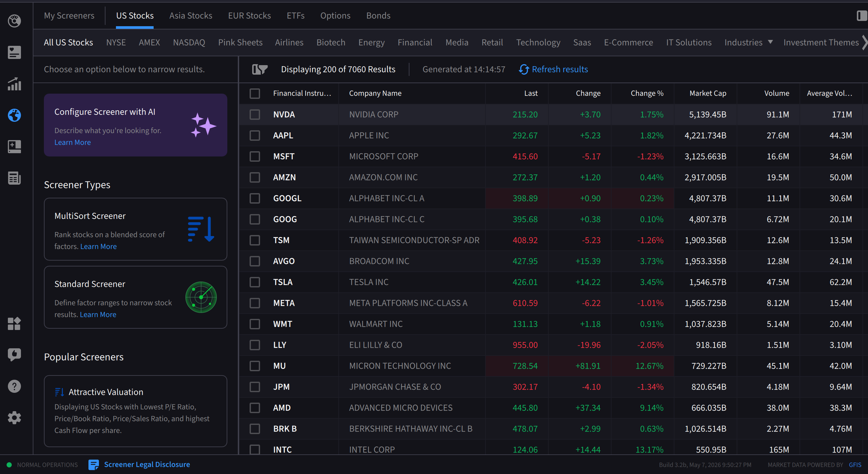This screenshot has height=474, width=868.
Task: Open the circular logo icon atop the sidebar
Action: click(14, 21)
